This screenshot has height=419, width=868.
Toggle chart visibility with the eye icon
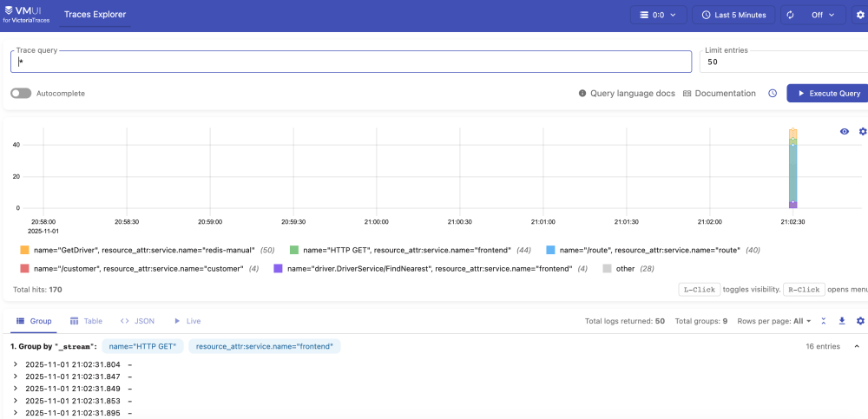click(x=845, y=132)
